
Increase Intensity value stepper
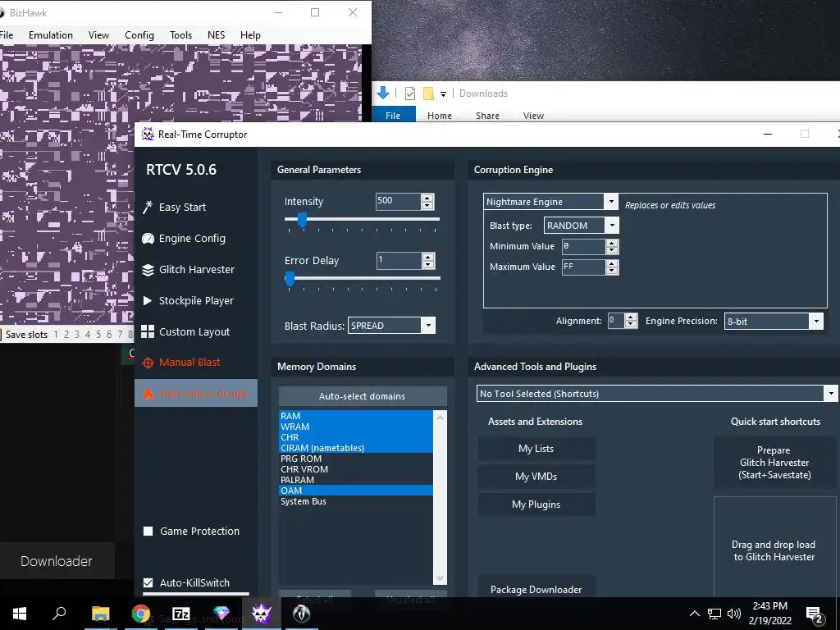tap(427, 198)
